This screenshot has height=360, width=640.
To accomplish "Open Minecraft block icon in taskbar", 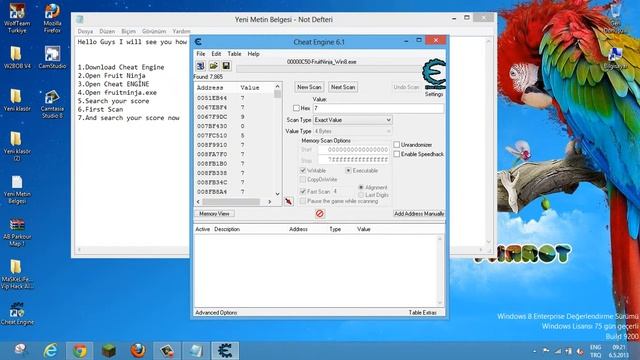I will (x=109, y=351).
